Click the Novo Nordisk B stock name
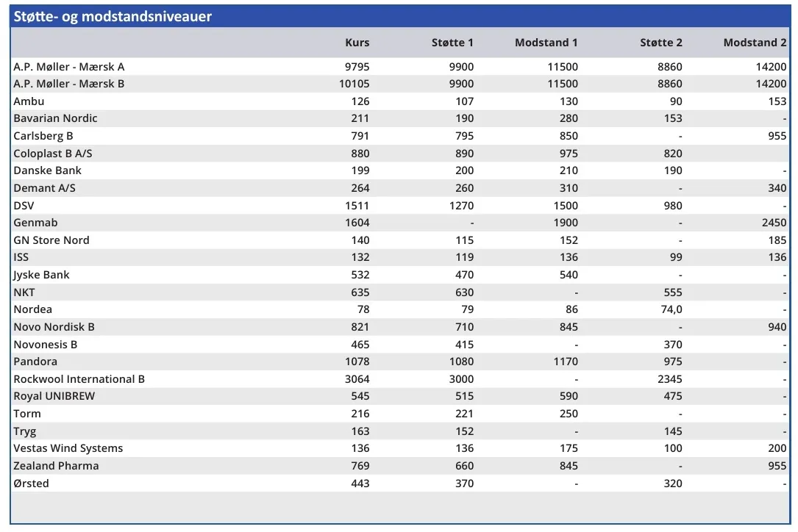 pyautogui.click(x=54, y=327)
